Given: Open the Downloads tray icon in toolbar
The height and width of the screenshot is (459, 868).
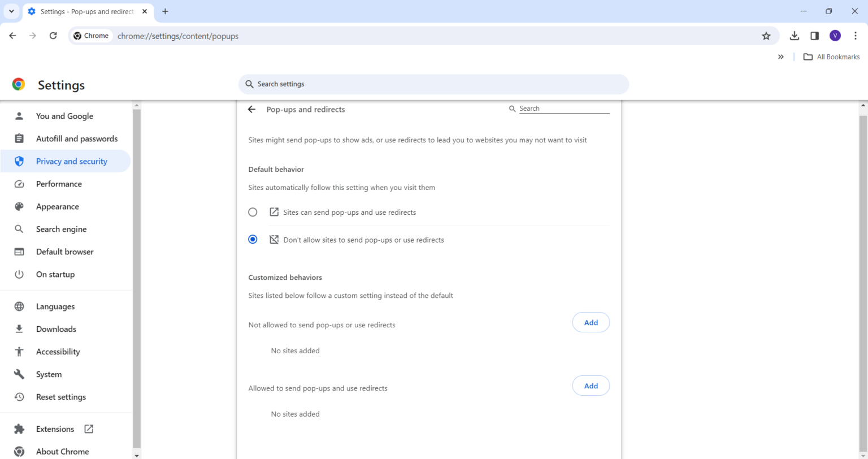Looking at the screenshot, I should [x=794, y=36].
